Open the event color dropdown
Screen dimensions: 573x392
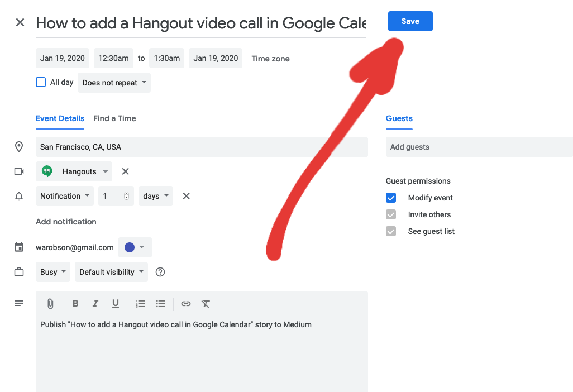point(135,247)
